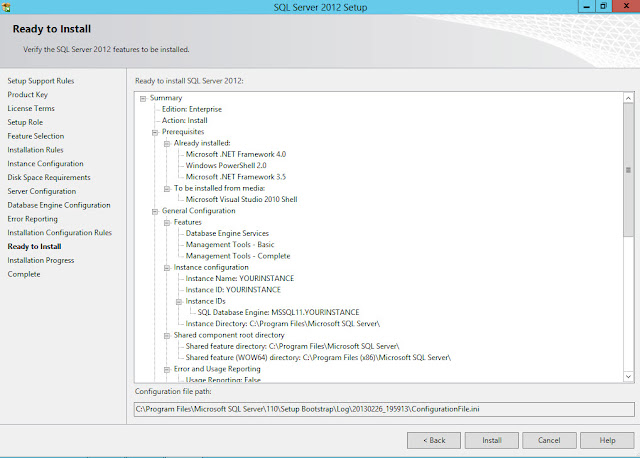The width and height of the screenshot is (640, 458).
Task: Select Management Tools - Basic row
Action: (x=230, y=245)
